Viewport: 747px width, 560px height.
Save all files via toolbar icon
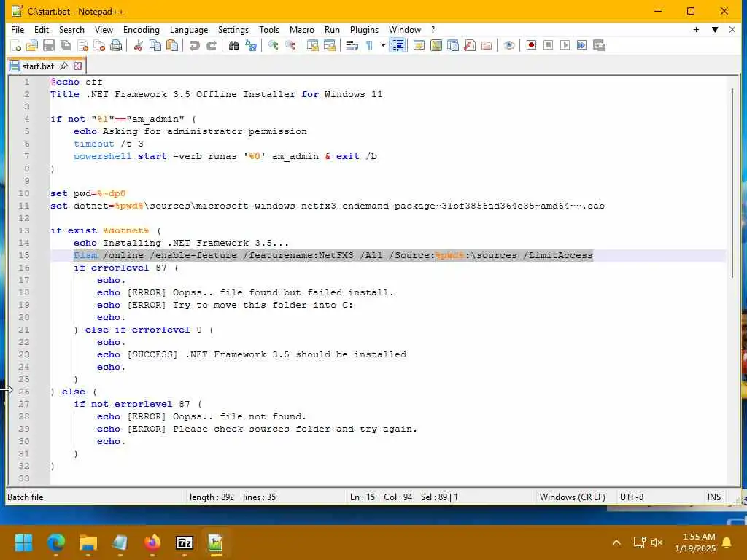pos(65,46)
